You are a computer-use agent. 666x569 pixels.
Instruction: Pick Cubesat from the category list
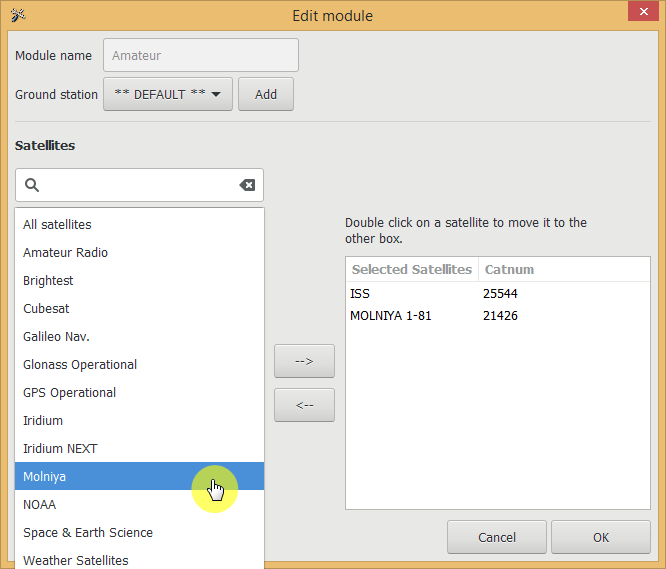(46, 309)
